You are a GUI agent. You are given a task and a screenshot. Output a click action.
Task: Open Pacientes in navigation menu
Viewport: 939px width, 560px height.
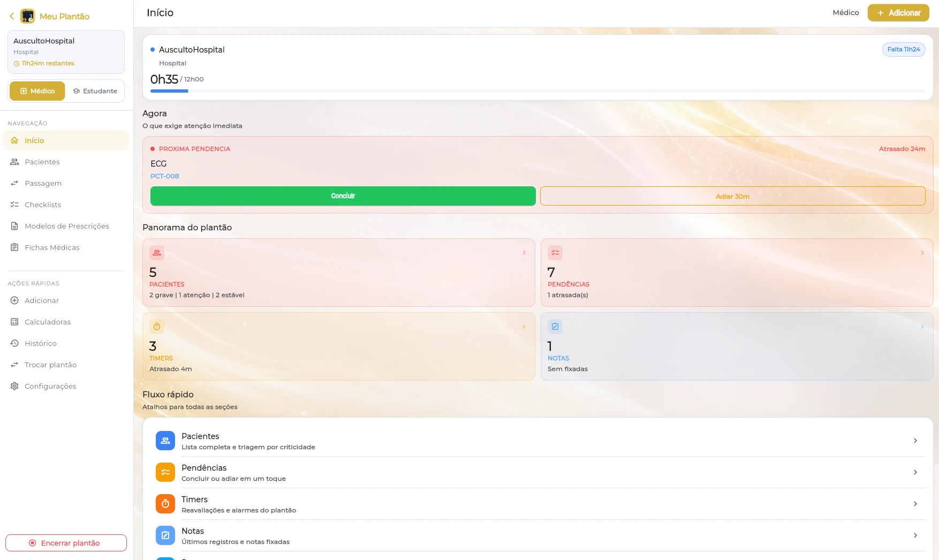pyautogui.click(x=66, y=162)
